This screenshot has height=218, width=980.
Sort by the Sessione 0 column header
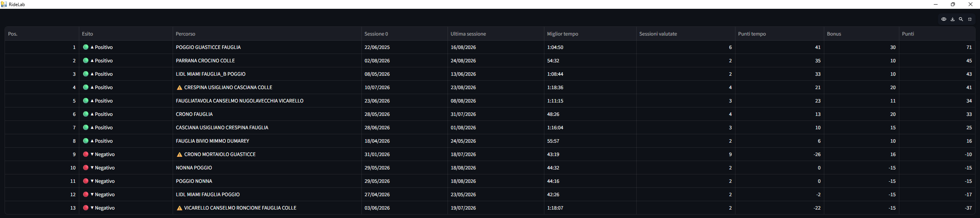tap(405, 34)
